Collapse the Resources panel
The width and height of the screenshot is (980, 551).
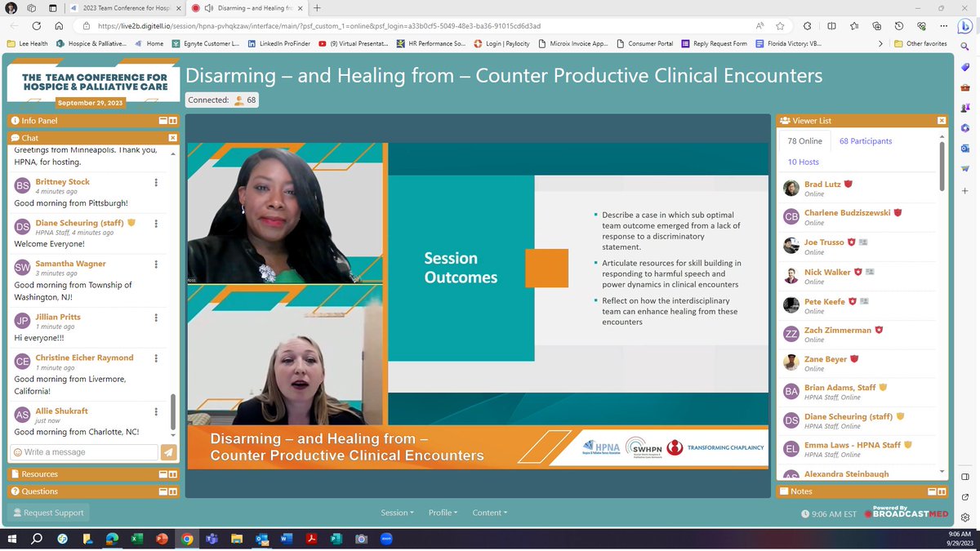click(x=163, y=474)
